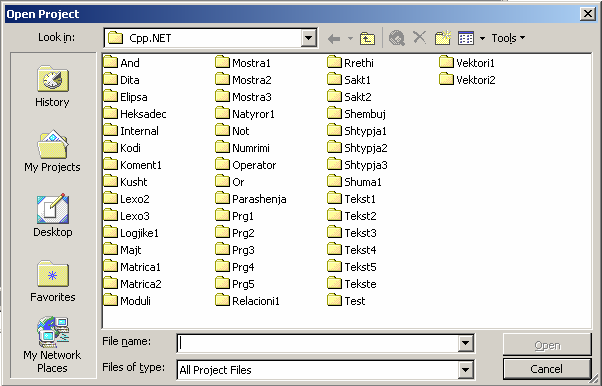Open the Views dropdown arrow
This screenshot has width=602, height=386.
pyautogui.click(x=482, y=38)
